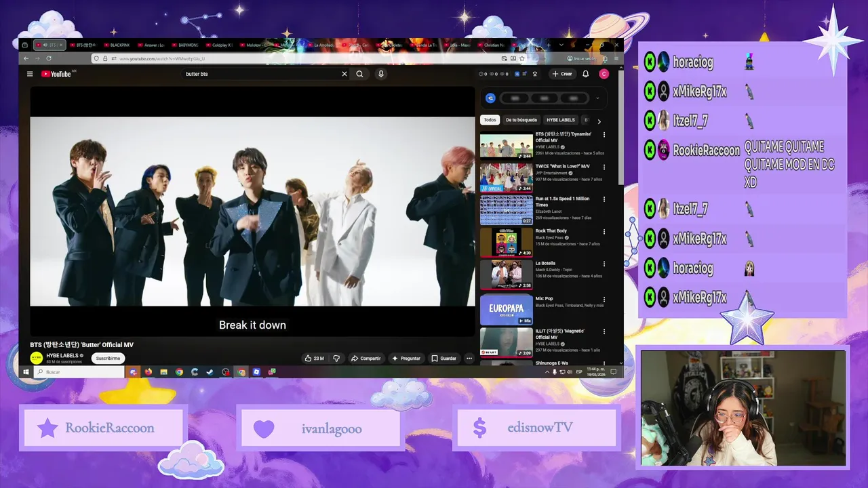Image resolution: width=868 pixels, height=488 pixels.
Task: Click the browser address bar URL
Action: pyautogui.click(x=162, y=58)
